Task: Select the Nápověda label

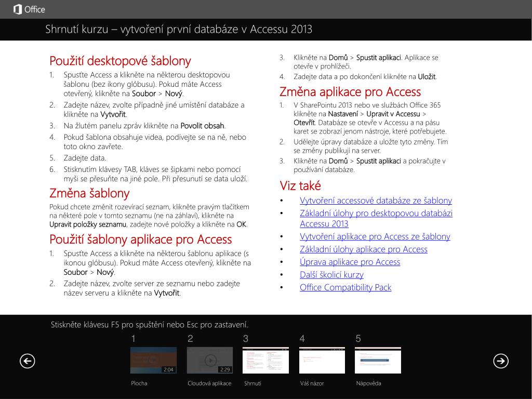Action: (x=368, y=383)
